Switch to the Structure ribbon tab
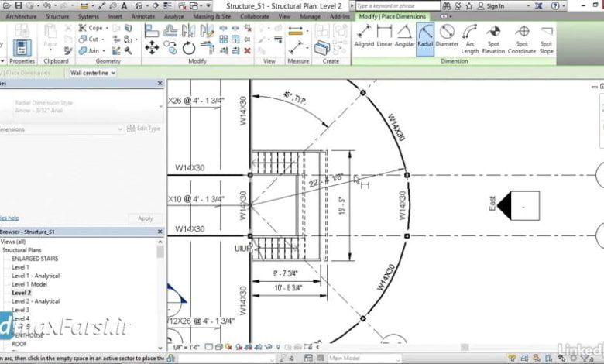604x364 pixels. [x=57, y=16]
